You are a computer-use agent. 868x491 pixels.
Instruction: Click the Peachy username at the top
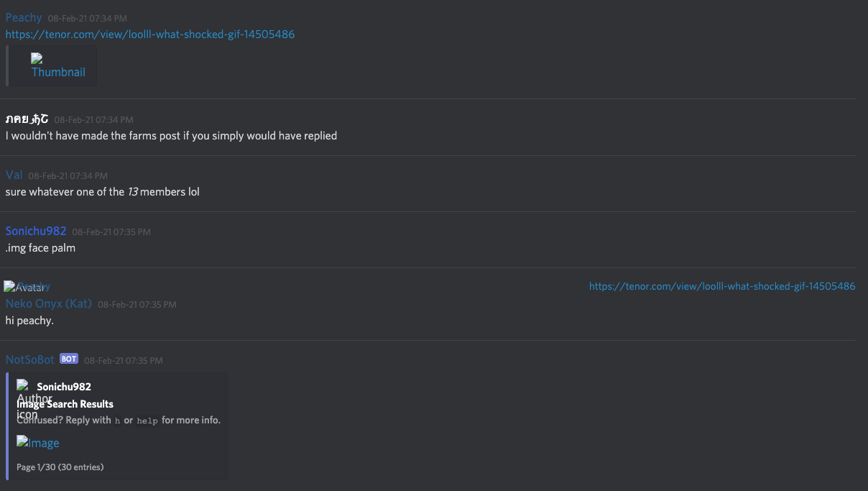(x=24, y=17)
